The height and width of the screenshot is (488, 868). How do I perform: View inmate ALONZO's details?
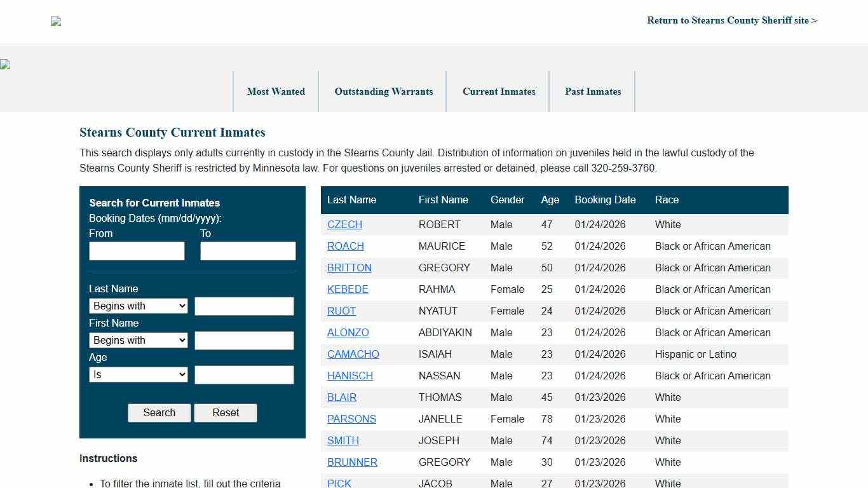348,332
